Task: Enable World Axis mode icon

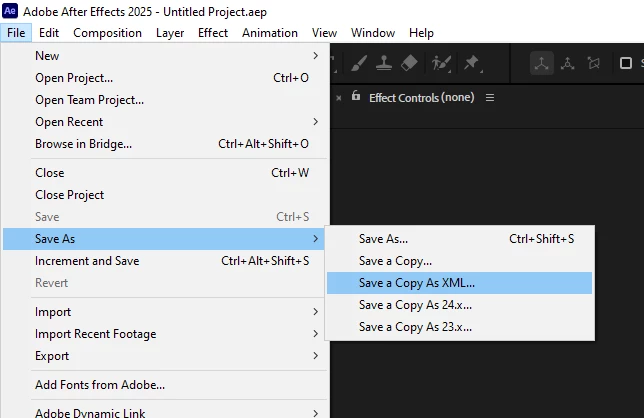Action: [x=568, y=63]
